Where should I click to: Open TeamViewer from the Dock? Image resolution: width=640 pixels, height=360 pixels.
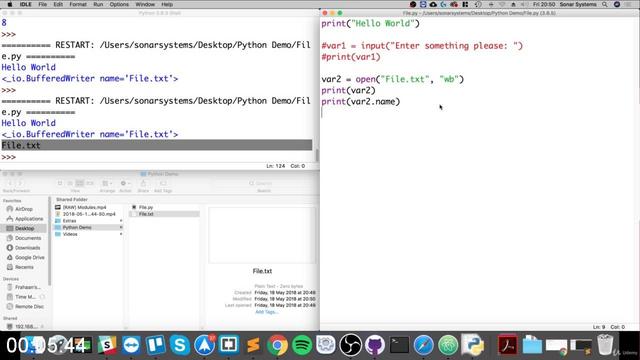pos(131,345)
